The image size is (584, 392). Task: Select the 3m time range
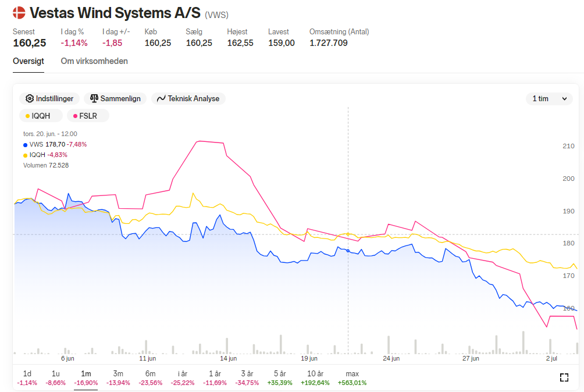coord(118,378)
